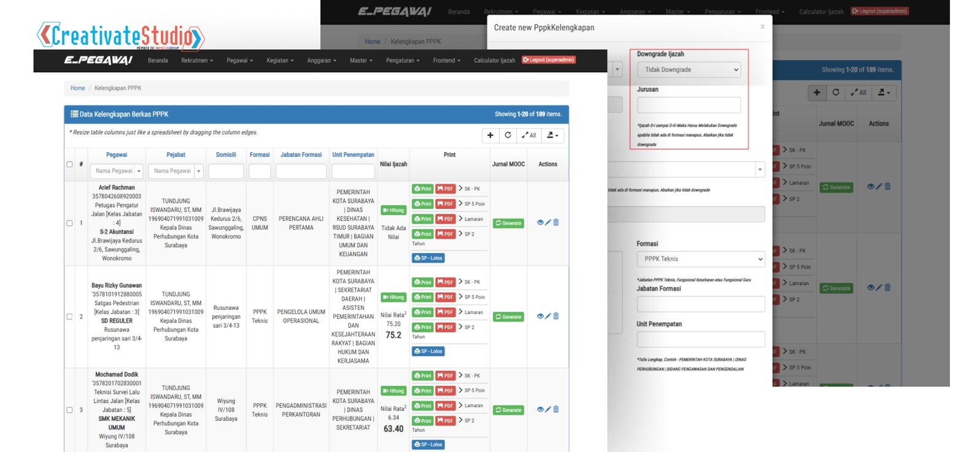The height and width of the screenshot is (452, 980).
Task: Click the red PDF button for SK - PK in row 1
Action: coord(445,189)
